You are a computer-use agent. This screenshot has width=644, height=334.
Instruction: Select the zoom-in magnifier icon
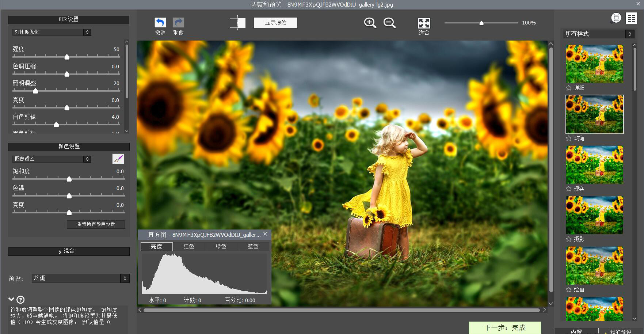[x=369, y=23]
